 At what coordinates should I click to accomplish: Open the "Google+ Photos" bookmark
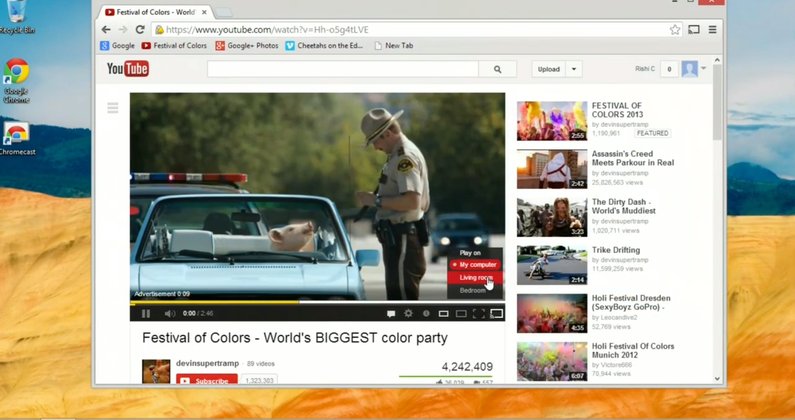[x=246, y=46]
